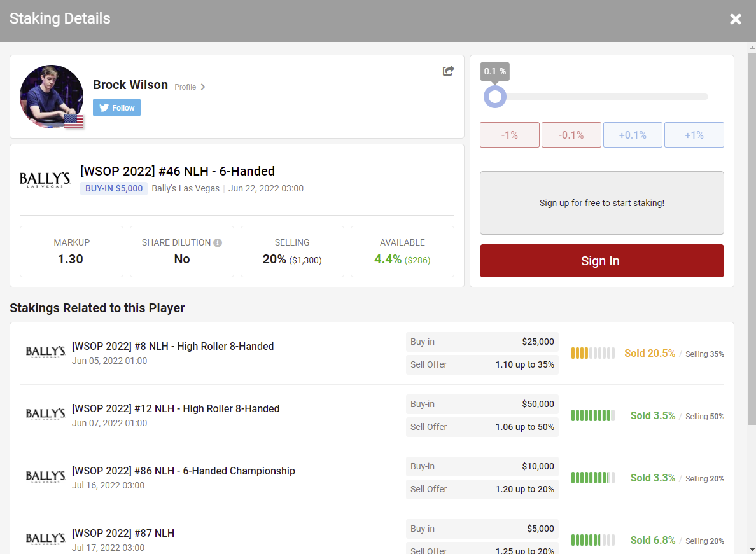756x554 pixels.
Task: Click the Sold 20.5% label
Action: (x=650, y=353)
